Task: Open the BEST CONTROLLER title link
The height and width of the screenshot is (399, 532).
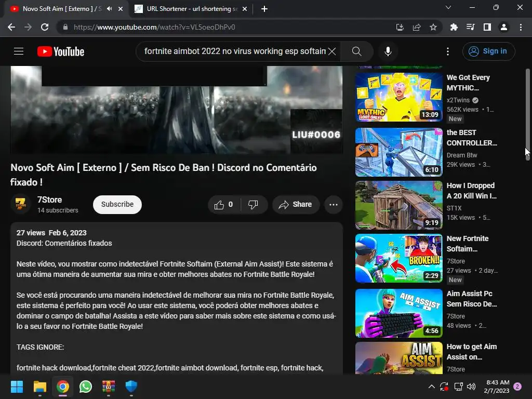Action: tap(472, 138)
